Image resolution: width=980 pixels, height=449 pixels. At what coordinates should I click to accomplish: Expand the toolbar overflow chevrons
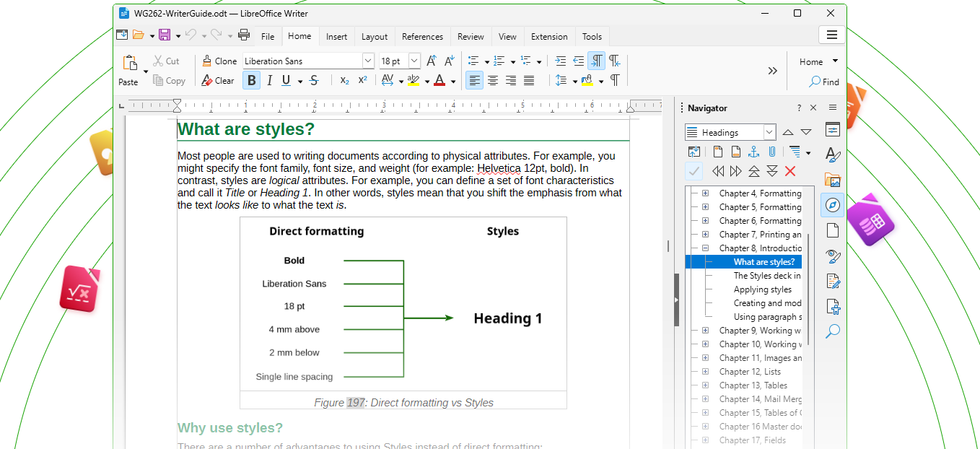pos(772,71)
